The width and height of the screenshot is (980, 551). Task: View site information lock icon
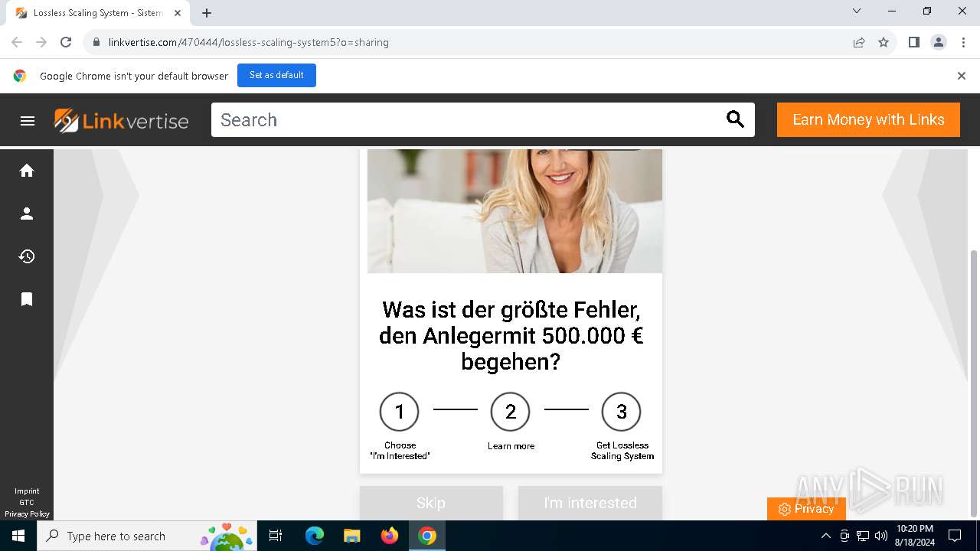tap(96, 42)
